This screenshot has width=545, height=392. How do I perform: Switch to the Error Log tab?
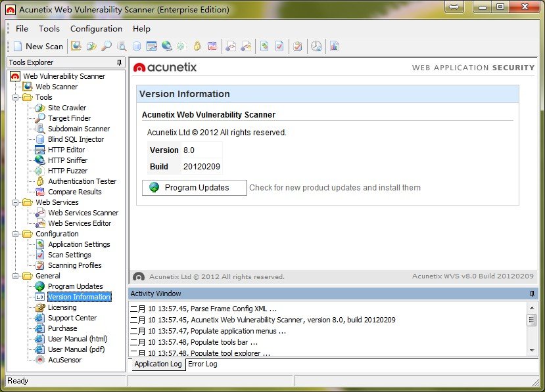(x=202, y=364)
